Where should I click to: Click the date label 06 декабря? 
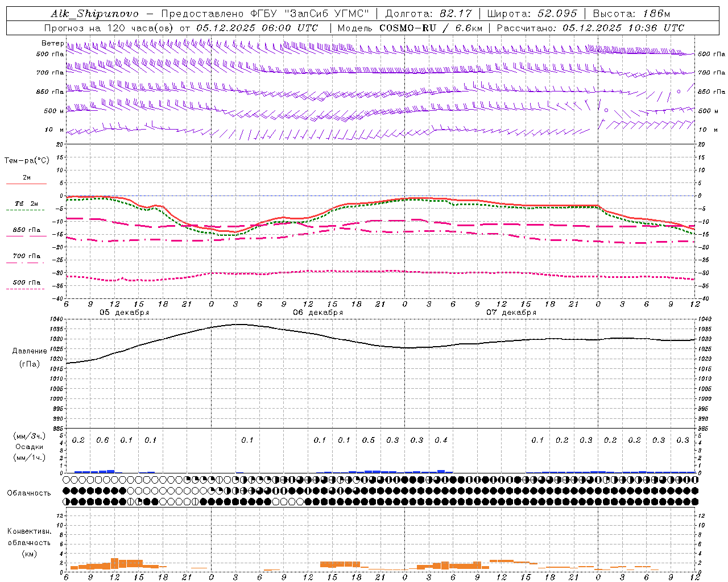[318, 313]
